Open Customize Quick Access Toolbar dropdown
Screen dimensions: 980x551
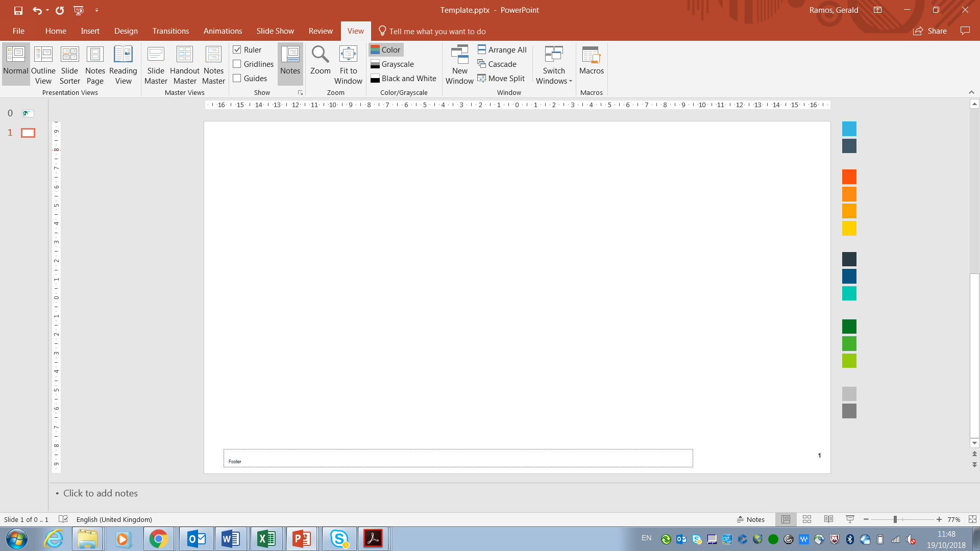coord(96,10)
